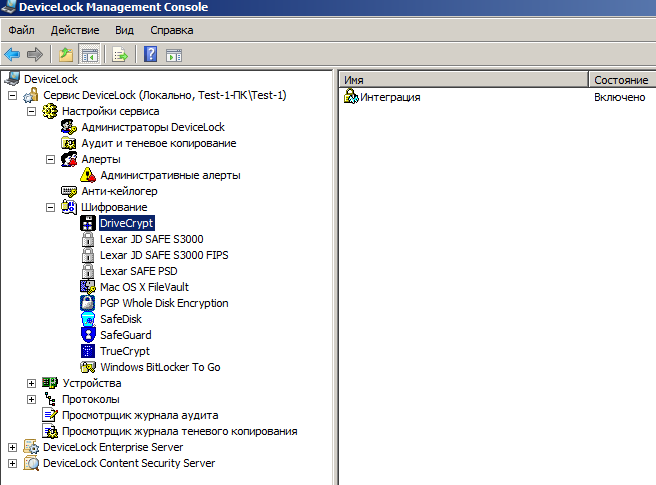The height and width of the screenshot is (485, 656).
Task: Select the Lexar SAFE PSD item
Action: point(138,271)
